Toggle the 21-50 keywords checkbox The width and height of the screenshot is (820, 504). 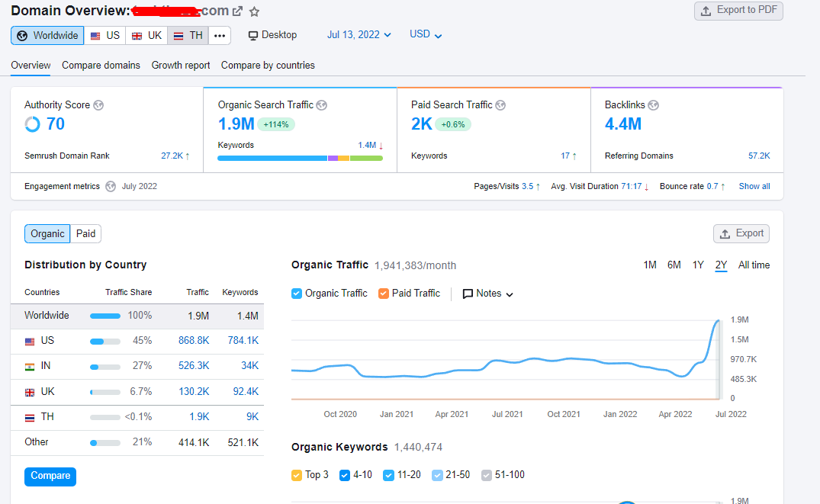pos(437,475)
